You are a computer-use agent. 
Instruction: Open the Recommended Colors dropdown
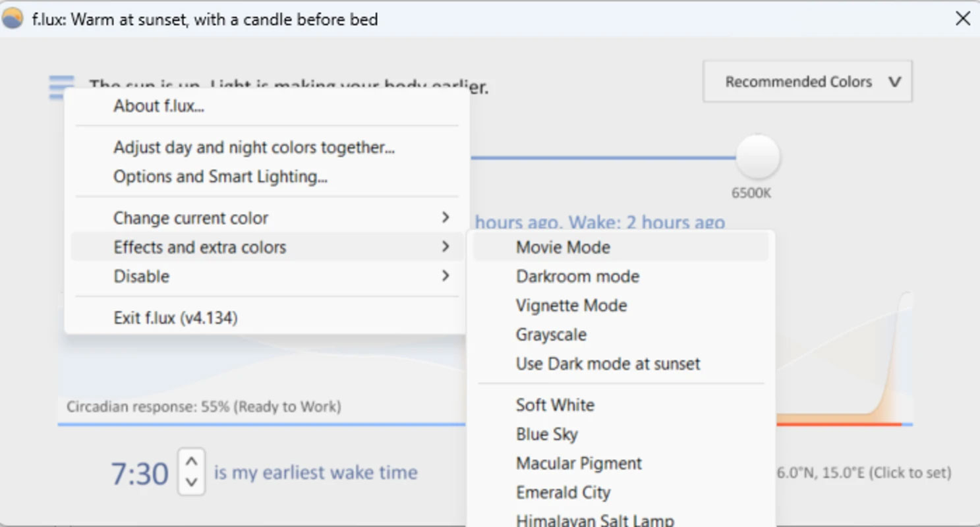pyautogui.click(x=807, y=82)
